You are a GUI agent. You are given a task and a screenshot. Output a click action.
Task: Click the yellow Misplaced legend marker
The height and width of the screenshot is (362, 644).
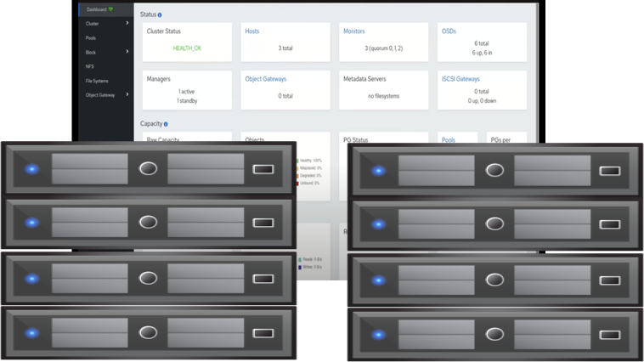(298, 168)
